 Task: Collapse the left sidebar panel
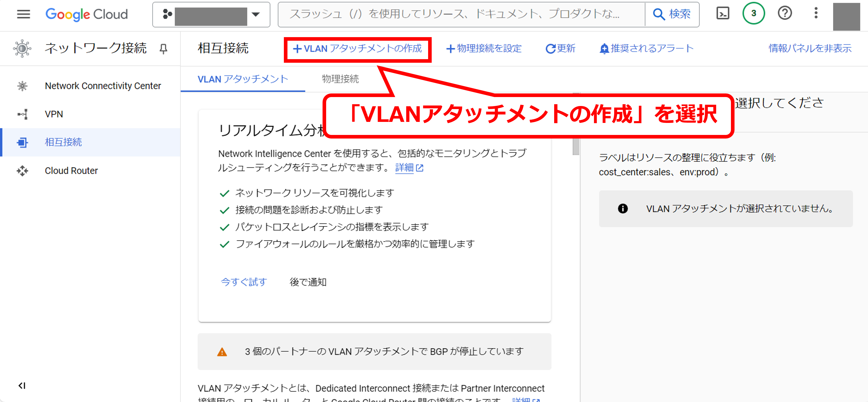point(22,386)
